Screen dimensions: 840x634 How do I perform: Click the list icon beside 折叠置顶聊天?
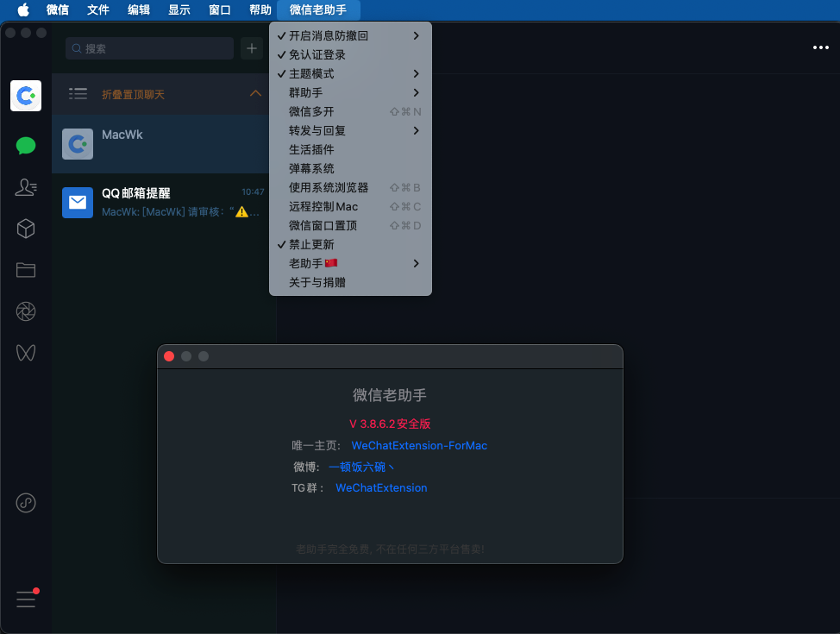[x=78, y=94]
